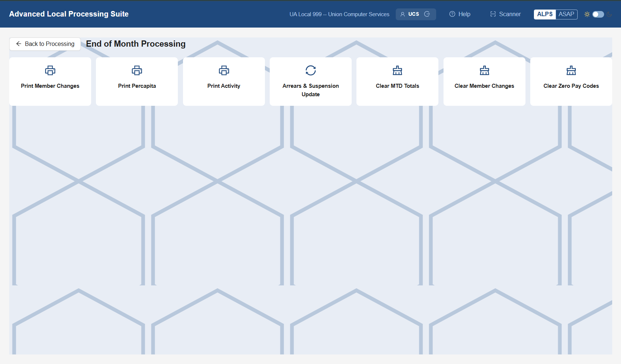621x364 pixels.
Task: Open the Help link text
Action: pos(464,14)
